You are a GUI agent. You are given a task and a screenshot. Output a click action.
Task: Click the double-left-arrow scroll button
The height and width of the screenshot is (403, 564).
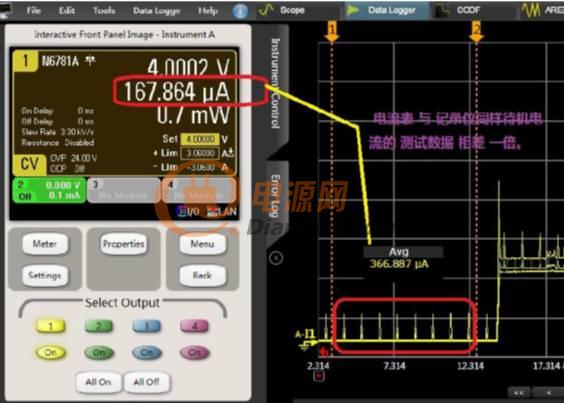519,393
